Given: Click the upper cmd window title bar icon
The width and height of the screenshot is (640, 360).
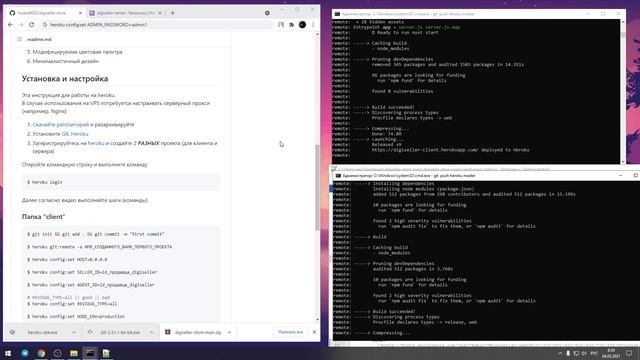Looking at the screenshot, I should pos(337,14).
